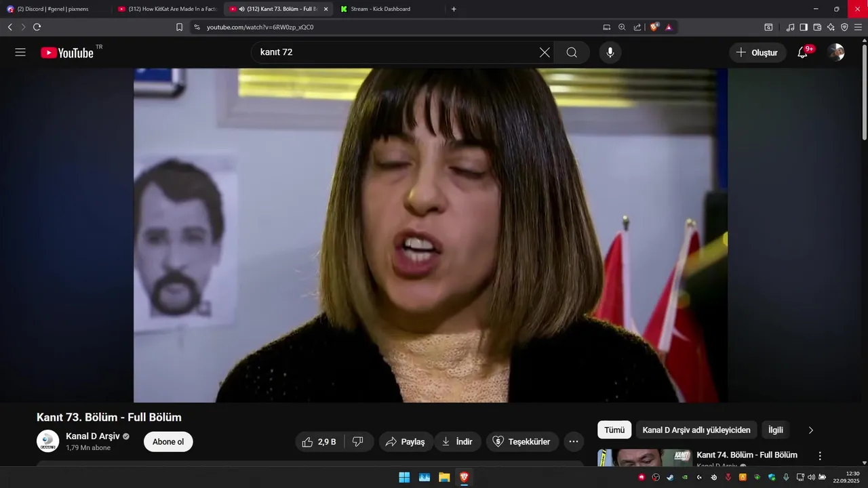Open File Explorer from taskbar
Screen dimensions: 868x488
click(444, 477)
